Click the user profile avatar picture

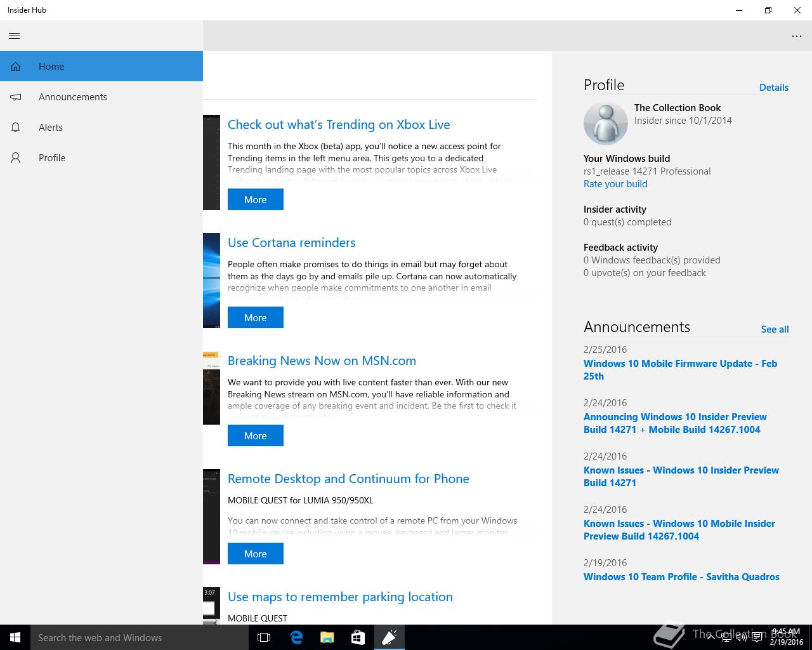[x=605, y=123]
